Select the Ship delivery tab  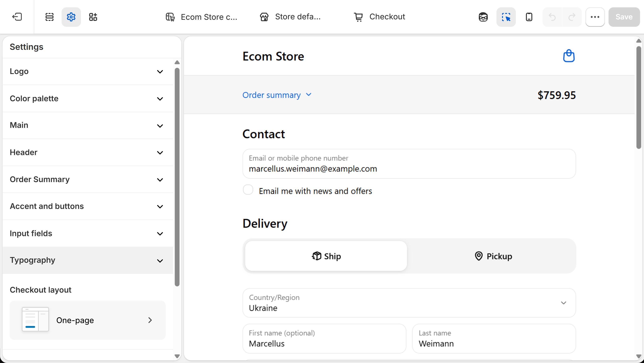[326, 256]
